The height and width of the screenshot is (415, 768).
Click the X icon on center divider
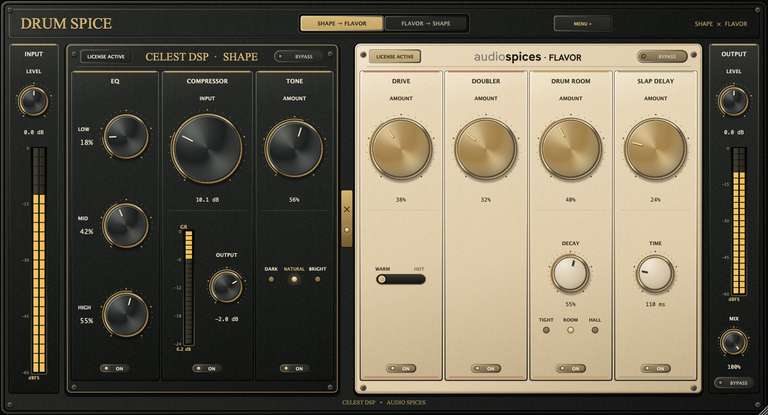click(347, 210)
